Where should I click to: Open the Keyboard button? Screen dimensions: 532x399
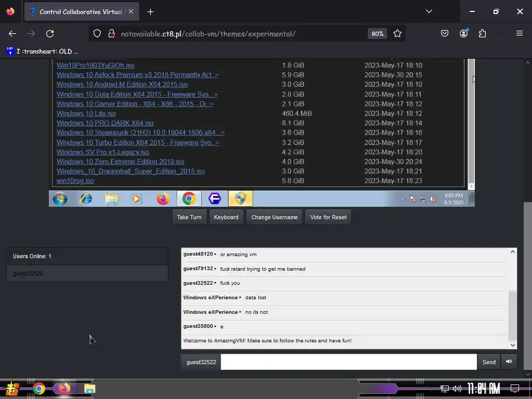tap(226, 217)
